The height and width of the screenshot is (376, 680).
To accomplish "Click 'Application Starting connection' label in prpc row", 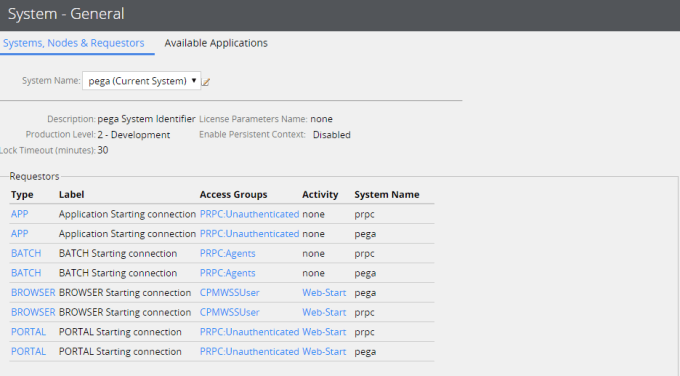I will tap(128, 214).
